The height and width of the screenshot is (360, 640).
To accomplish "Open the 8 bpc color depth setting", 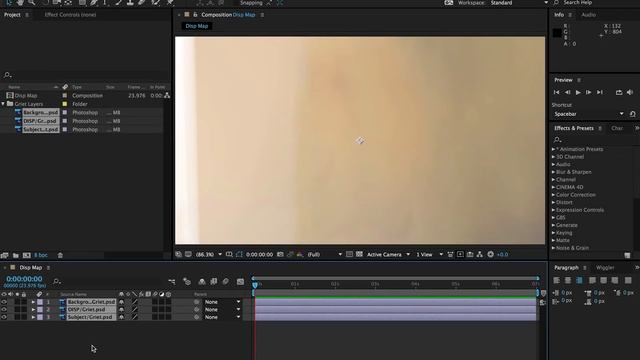I will pos(40,256).
